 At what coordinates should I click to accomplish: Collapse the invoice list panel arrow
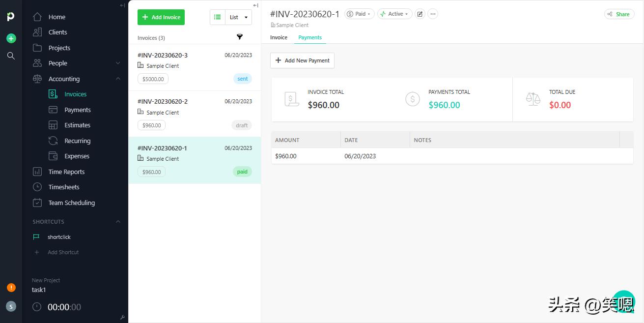(255, 5)
